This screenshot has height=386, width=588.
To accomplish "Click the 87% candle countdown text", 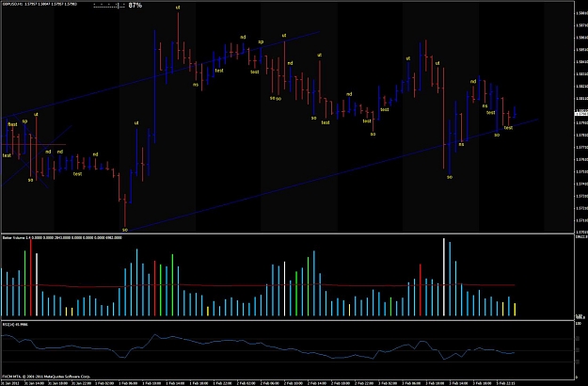I will click(x=135, y=6).
